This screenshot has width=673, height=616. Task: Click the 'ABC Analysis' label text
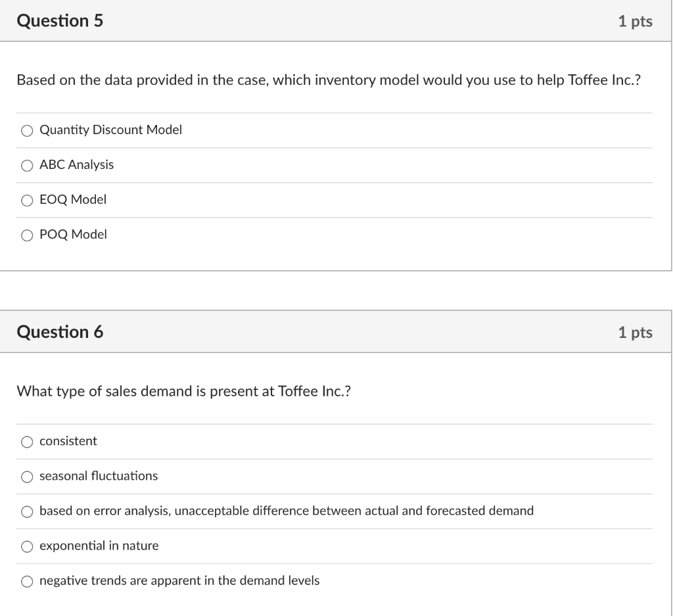coord(76,165)
